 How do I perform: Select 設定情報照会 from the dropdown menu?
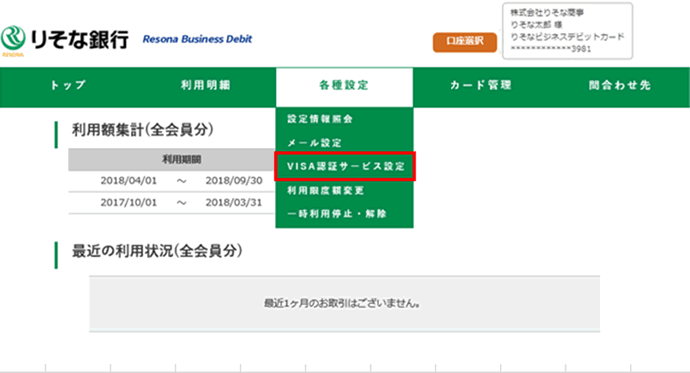320,119
